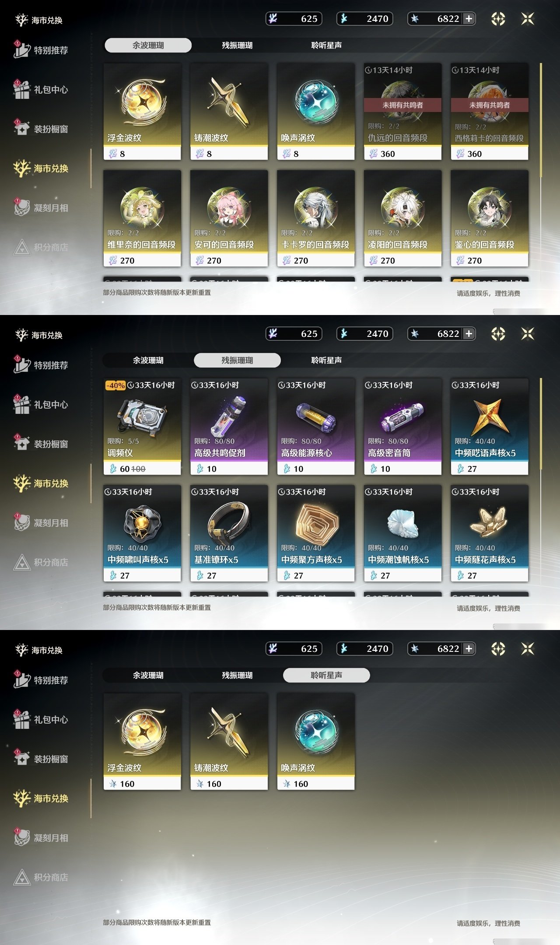Open locked 仇远的回音频段 item costing 360
The height and width of the screenshot is (945, 560).
[x=402, y=112]
